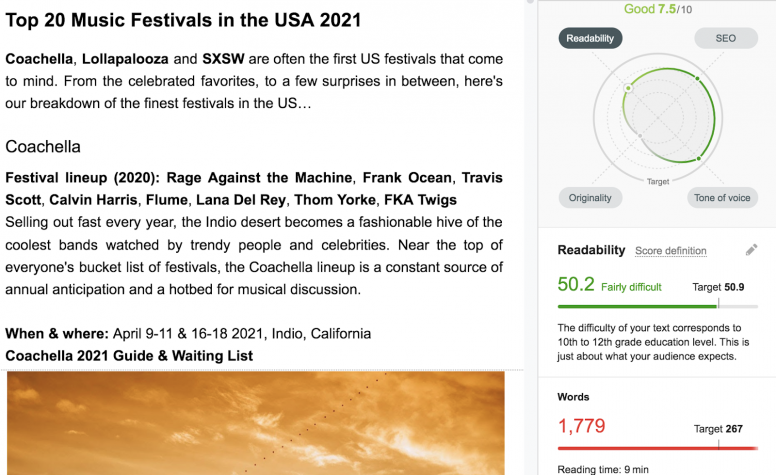
Task: Open the Score definition link
Action: pos(670,251)
